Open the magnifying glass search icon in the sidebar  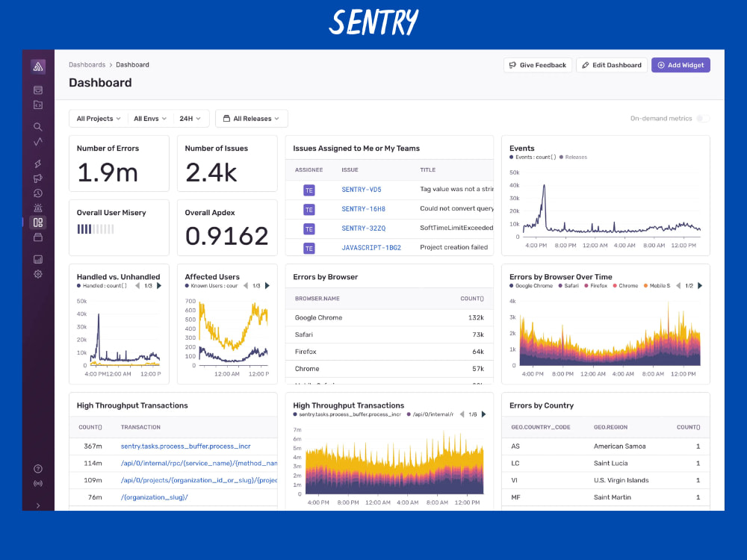(38, 127)
